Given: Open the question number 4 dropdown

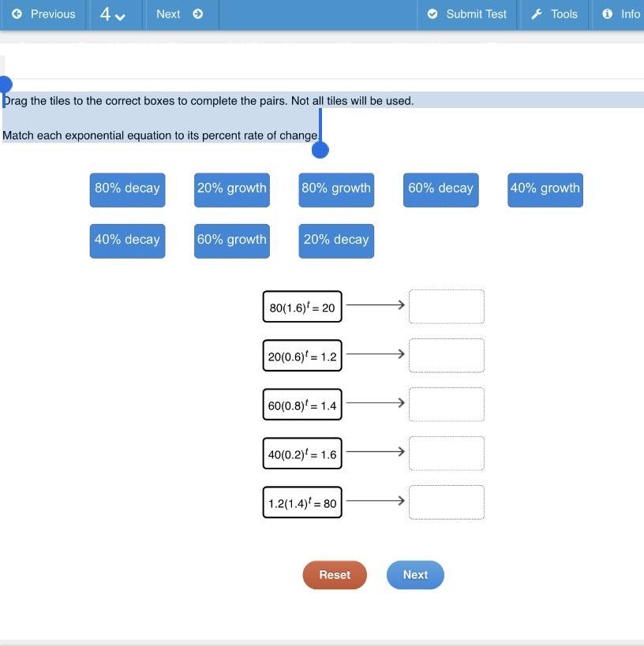Looking at the screenshot, I should pos(113,14).
